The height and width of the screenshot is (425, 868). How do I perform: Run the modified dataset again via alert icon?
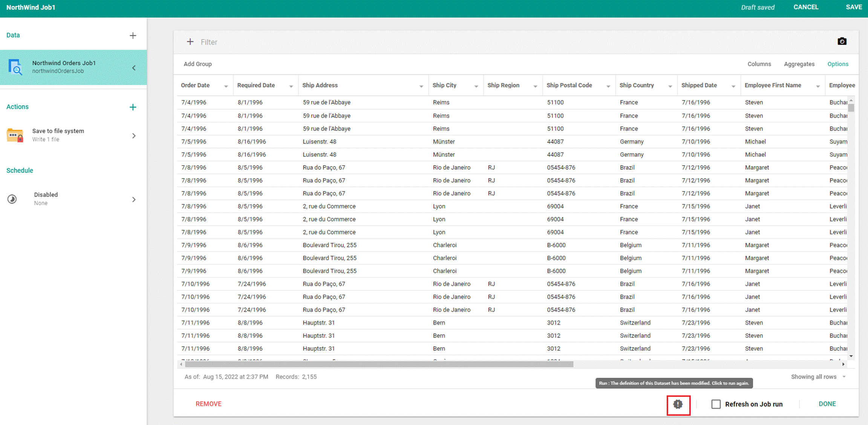(x=678, y=404)
